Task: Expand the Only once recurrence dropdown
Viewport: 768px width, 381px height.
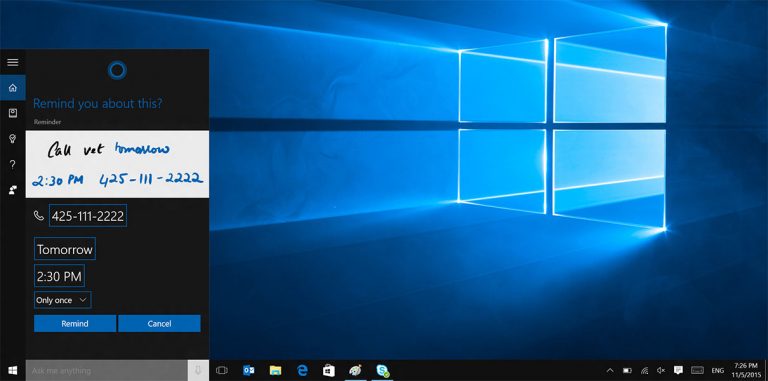Action: 62,300
